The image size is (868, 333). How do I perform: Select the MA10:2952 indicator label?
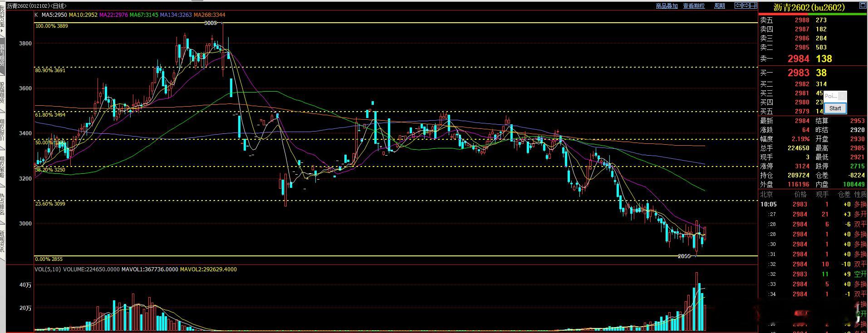click(83, 15)
